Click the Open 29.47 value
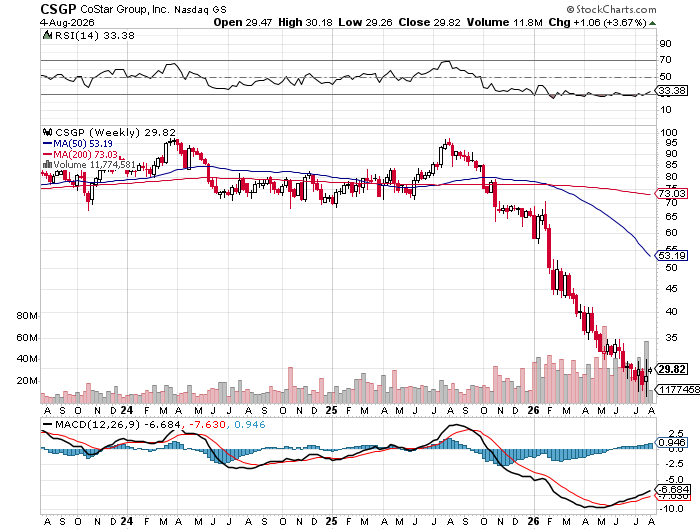The width and height of the screenshot is (700, 530). pos(242,22)
